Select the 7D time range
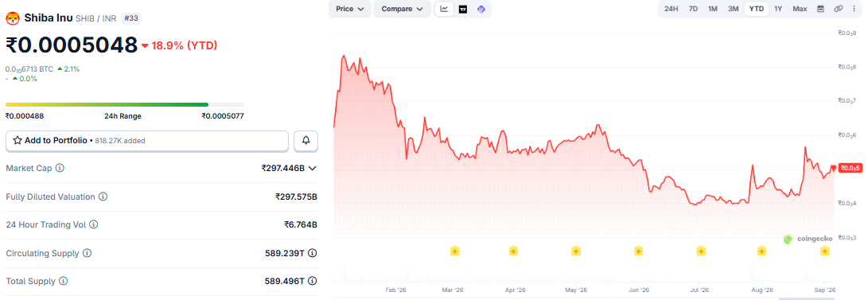The height and width of the screenshot is (300, 868). [693, 9]
